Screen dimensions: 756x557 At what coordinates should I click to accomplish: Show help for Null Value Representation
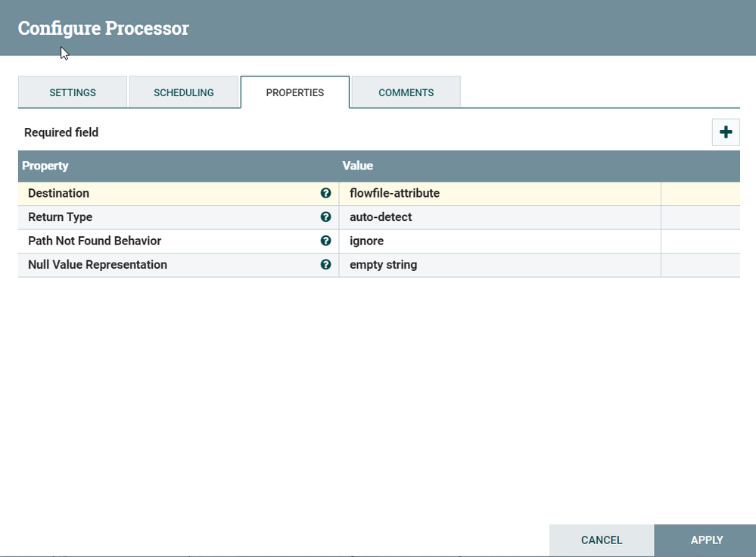coord(326,264)
